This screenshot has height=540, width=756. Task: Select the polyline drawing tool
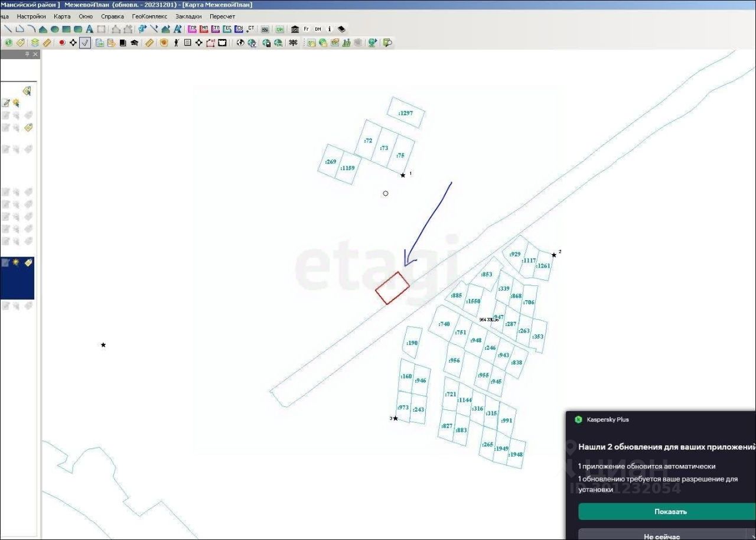(x=19, y=29)
